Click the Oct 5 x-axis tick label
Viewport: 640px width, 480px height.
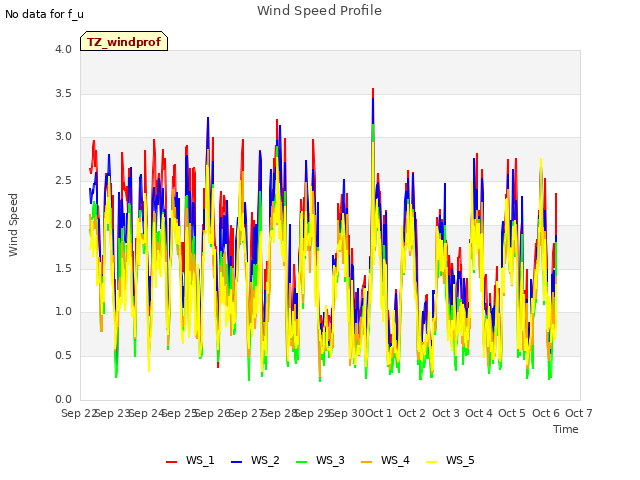coord(512,413)
